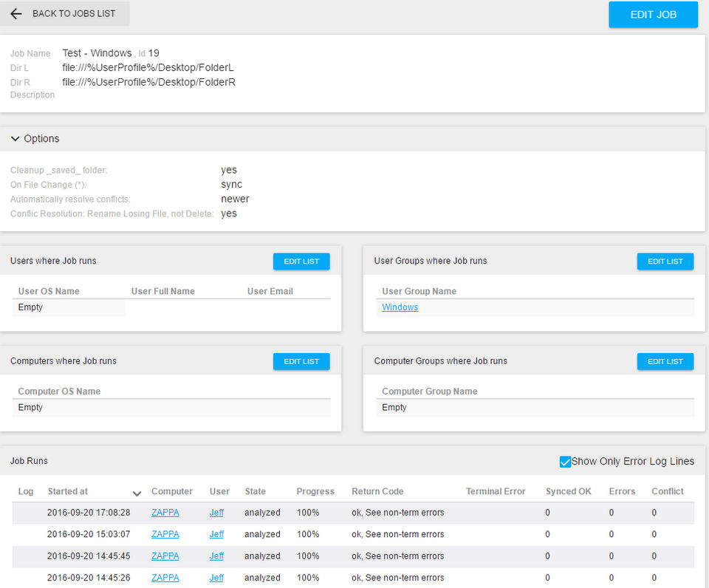Go back to jobs list
Viewport: 709px width, 588px height.
pyautogui.click(x=65, y=13)
